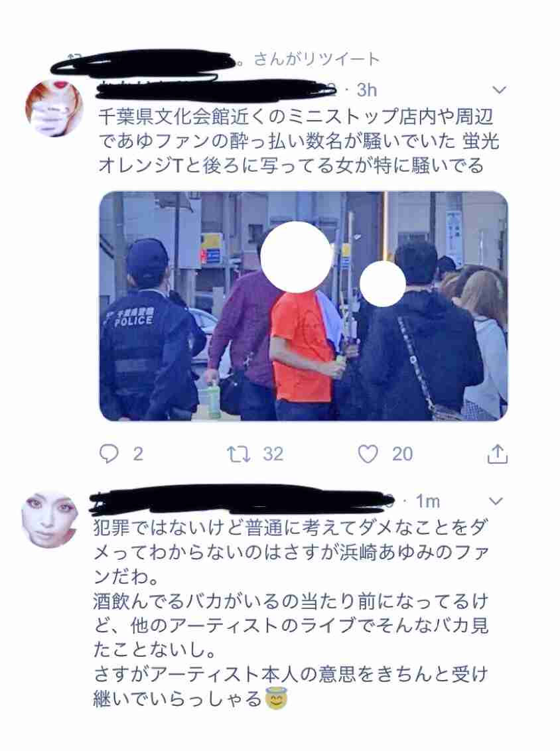Open the reply tweet starting with 犯罪ではない
Screen dimensions: 560x751
coord(291,614)
